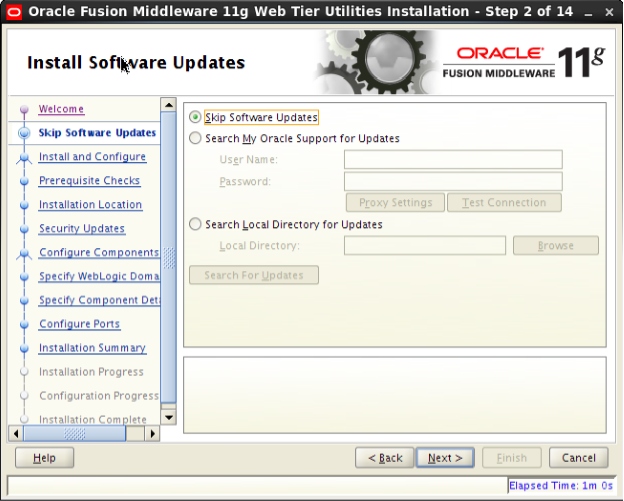The width and height of the screenshot is (624, 501).
Task: Click horizontal scrollbar thumb under step list
Action: click(75, 433)
